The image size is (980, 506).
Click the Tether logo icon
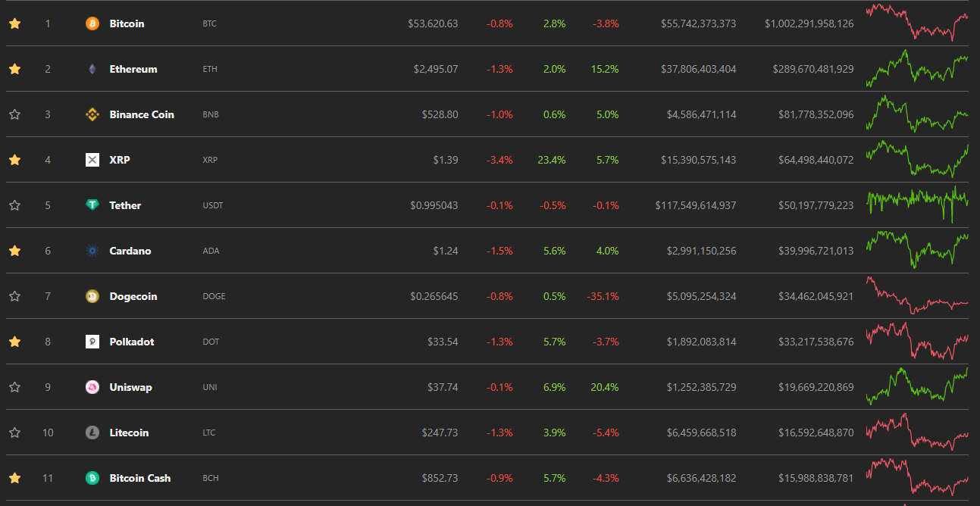click(x=92, y=205)
